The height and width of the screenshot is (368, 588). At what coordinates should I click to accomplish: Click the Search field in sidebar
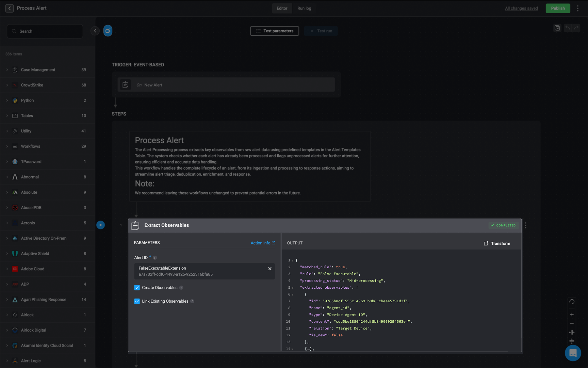coord(45,31)
